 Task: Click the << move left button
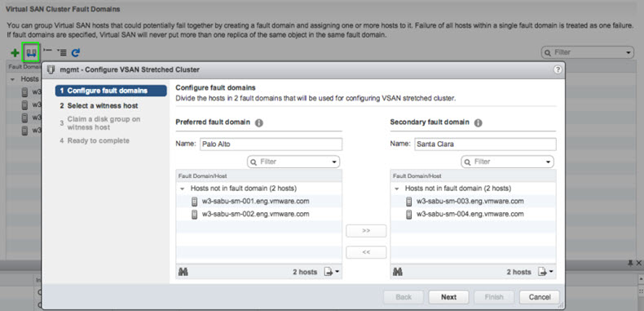[366, 252]
